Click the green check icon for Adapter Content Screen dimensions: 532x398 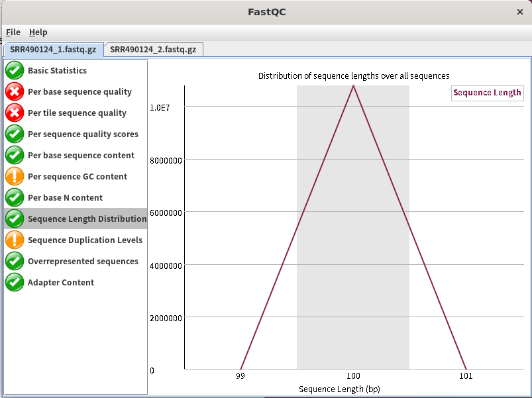pos(15,282)
